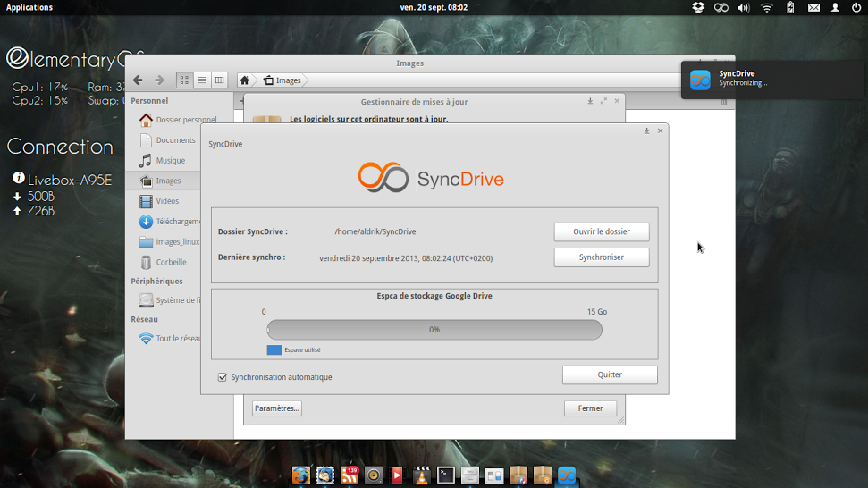Screen dimensions: 868x488
Task: Click the Synchroniser button
Action: [x=602, y=257]
